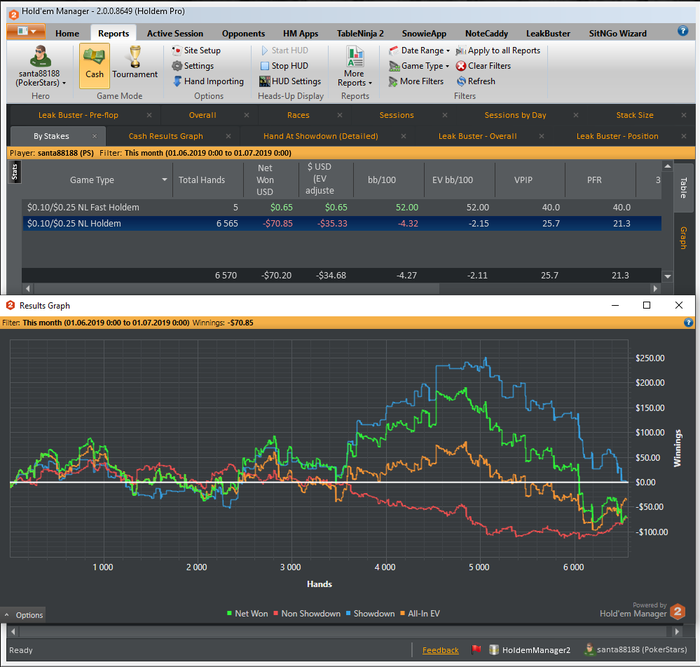700x667 pixels.
Task: Expand the Stats side panel
Action: [x=15, y=172]
